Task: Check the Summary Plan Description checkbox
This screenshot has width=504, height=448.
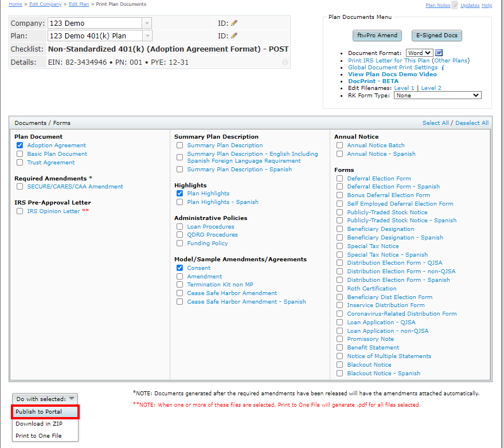Action: (x=179, y=145)
